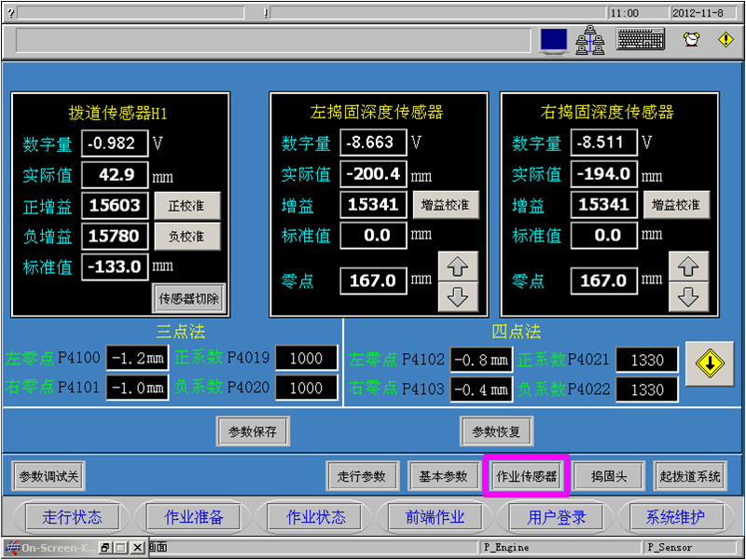746x560 pixels.
Task: Decrease right tamping depth sensor zero point
Action: click(x=688, y=296)
